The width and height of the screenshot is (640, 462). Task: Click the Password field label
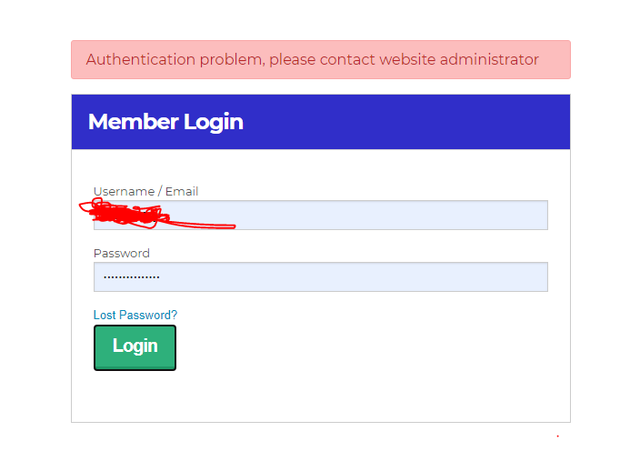coord(122,253)
